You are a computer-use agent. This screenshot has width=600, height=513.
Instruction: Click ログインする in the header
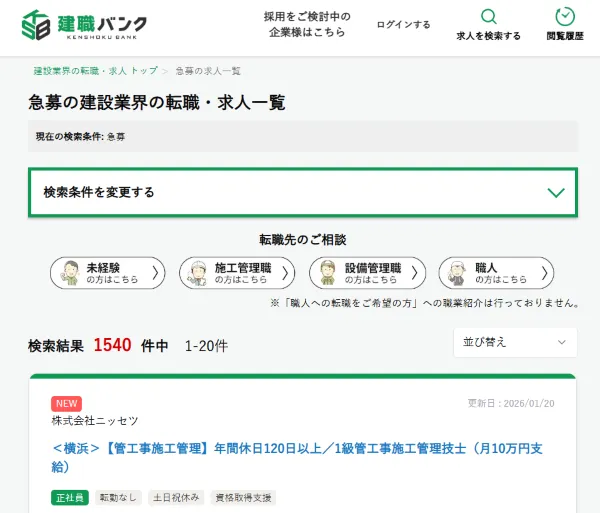tap(404, 24)
